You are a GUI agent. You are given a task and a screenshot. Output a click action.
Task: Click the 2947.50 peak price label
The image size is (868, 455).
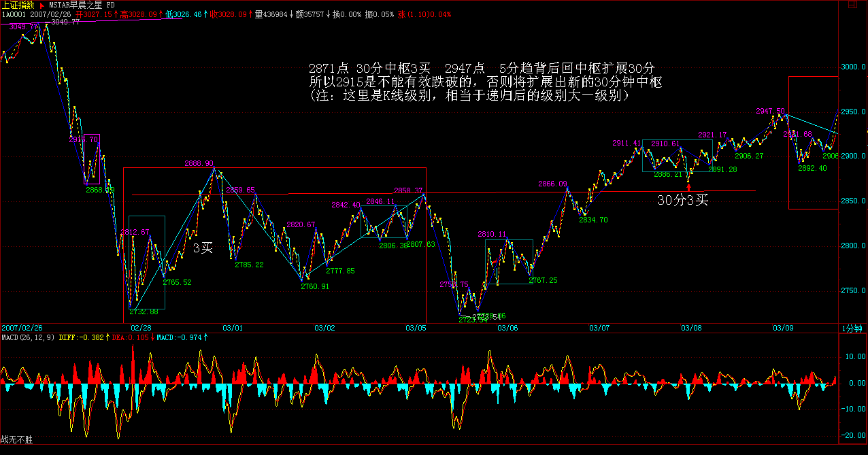click(x=769, y=111)
